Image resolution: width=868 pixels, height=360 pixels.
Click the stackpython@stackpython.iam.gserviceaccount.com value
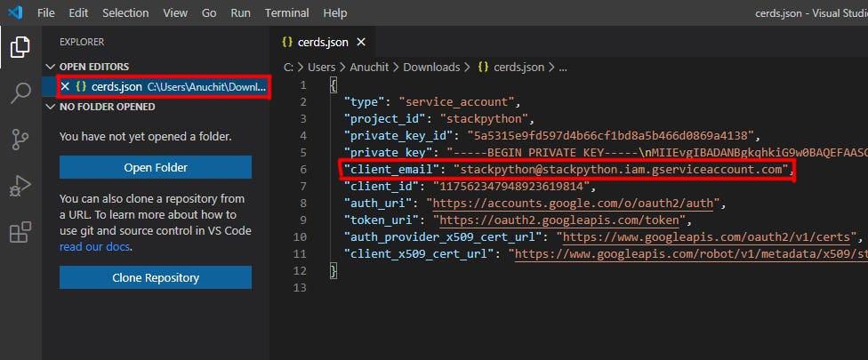click(x=621, y=169)
